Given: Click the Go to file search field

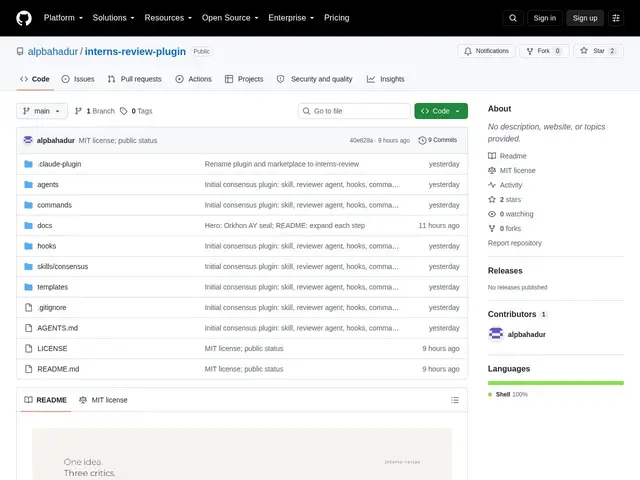Looking at the screenshot, I should tap(354, 111).
